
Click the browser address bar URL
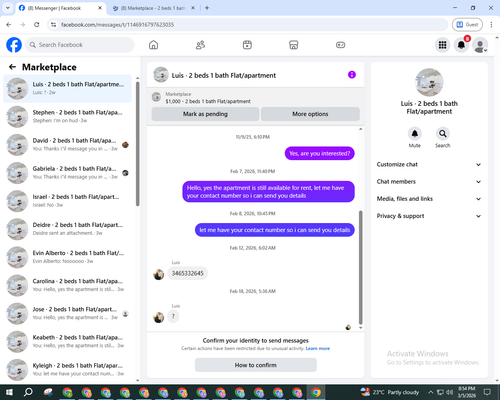click(117, 25)
